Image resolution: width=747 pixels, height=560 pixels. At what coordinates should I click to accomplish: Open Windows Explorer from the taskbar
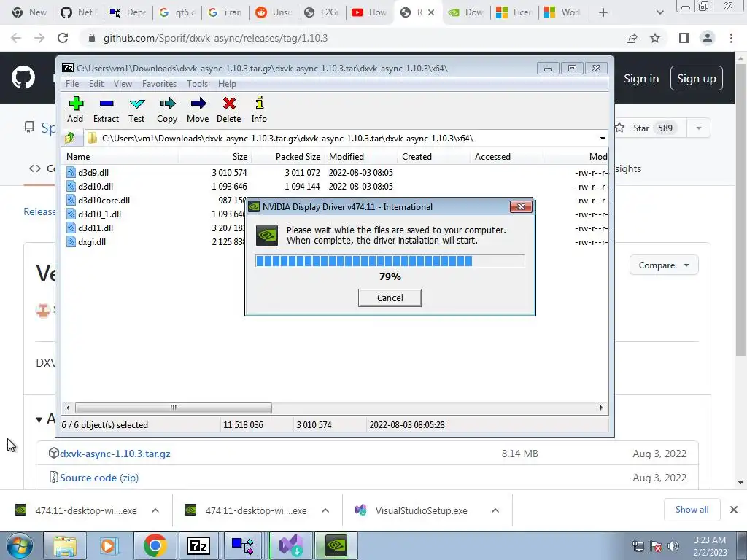click(65, 545)
